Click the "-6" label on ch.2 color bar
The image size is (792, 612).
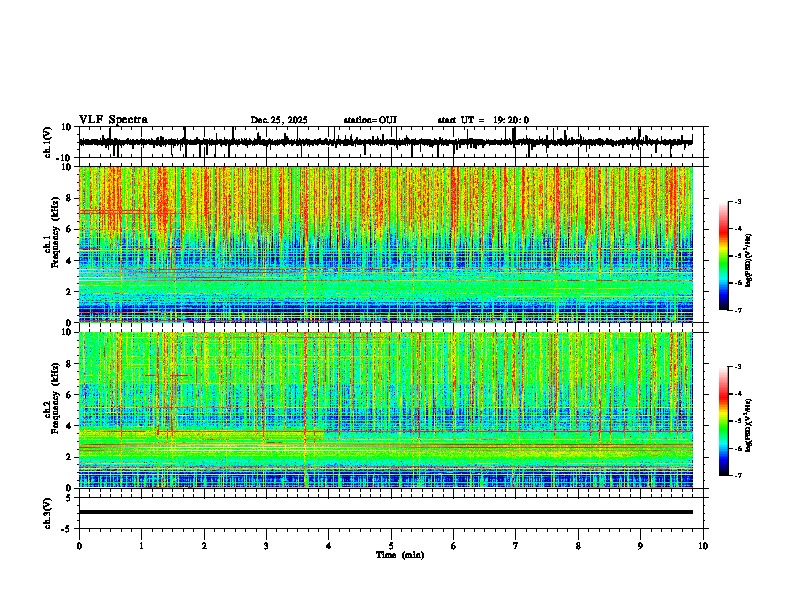coord(738,448)
